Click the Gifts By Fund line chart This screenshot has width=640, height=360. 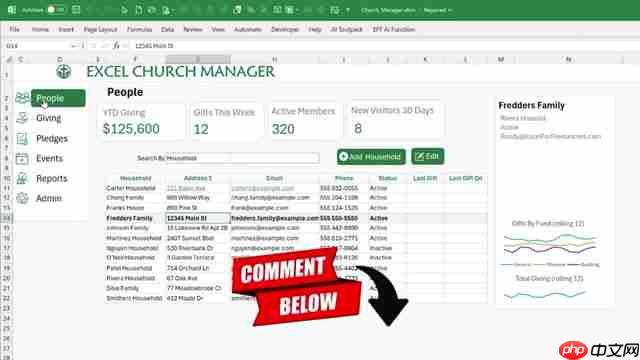[x=549, y=244]
